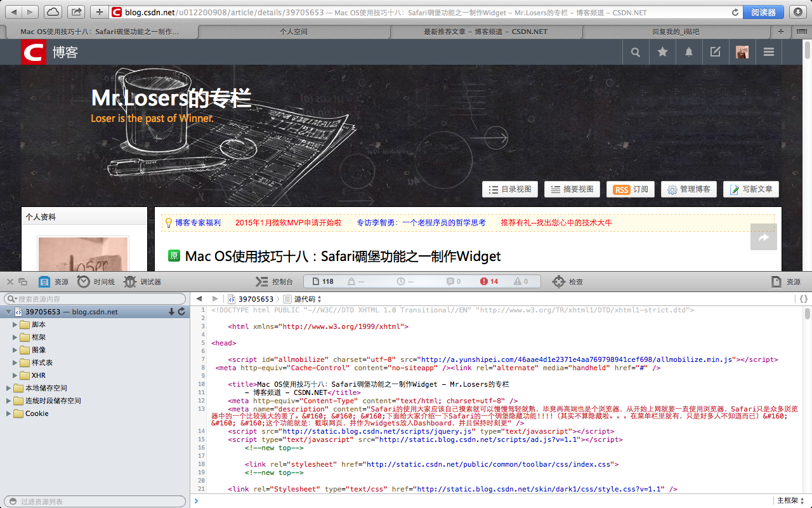Screen dimensions: 812x508
Task: Expand the Cookie folder
Action: point(9,413)
